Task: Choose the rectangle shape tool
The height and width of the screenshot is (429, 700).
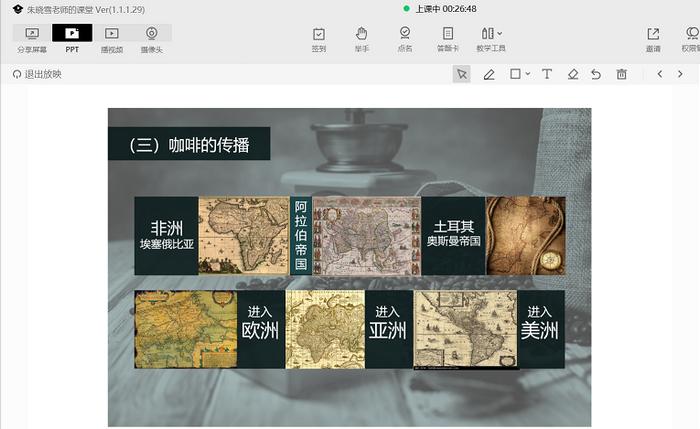Action: (515, 74)
